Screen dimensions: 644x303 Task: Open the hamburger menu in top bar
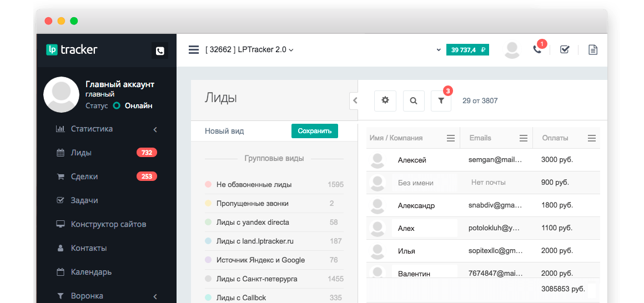tap(194, 49)
